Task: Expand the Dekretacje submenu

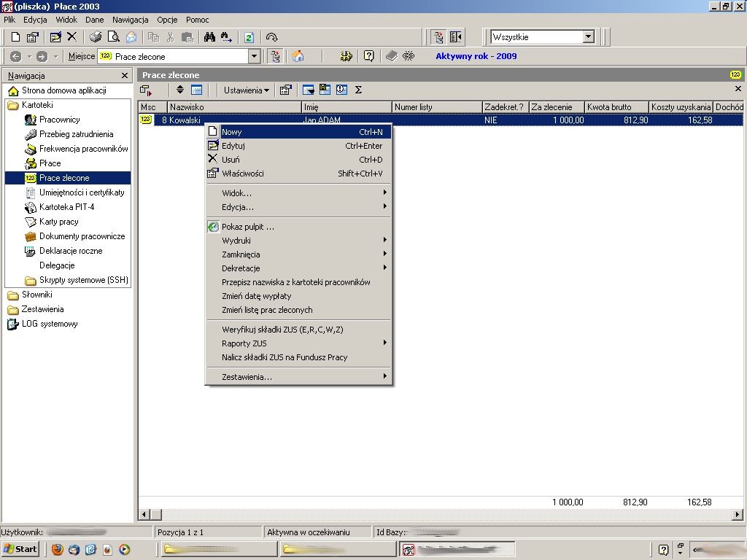Action: click(298, 268)
